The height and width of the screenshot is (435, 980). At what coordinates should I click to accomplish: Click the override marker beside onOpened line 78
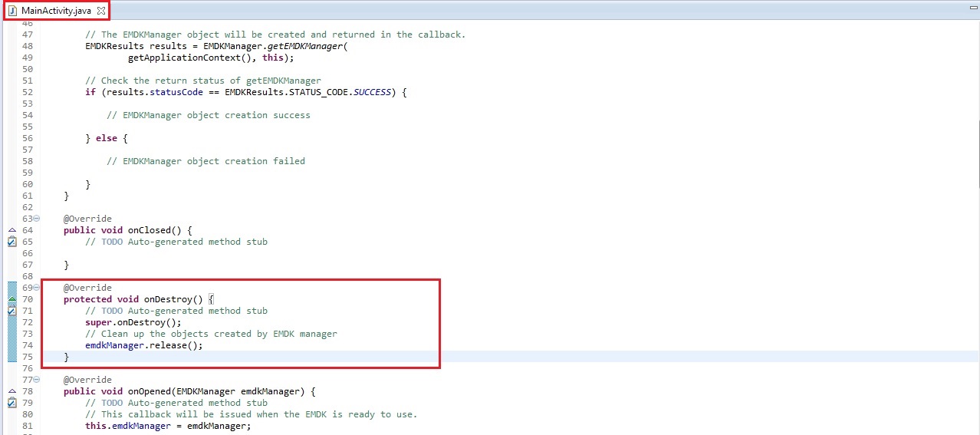coord(12,391)
